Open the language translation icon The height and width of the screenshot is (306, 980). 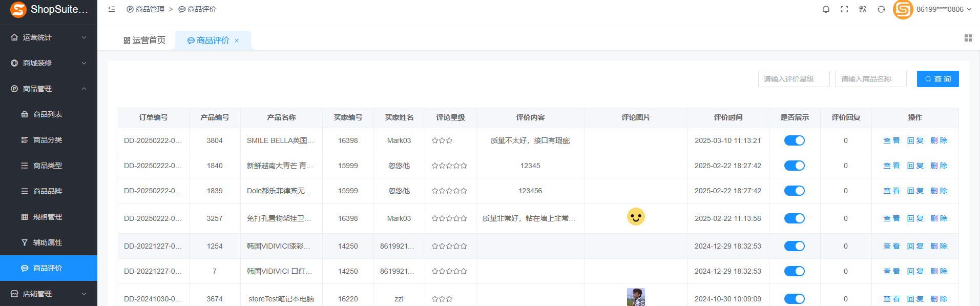coord(863,9)
